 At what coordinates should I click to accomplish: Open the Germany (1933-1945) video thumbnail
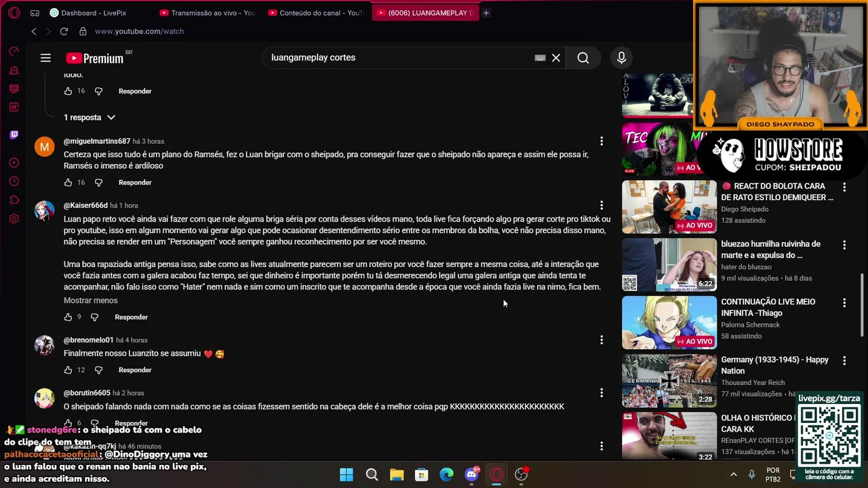tap(669, 380)
